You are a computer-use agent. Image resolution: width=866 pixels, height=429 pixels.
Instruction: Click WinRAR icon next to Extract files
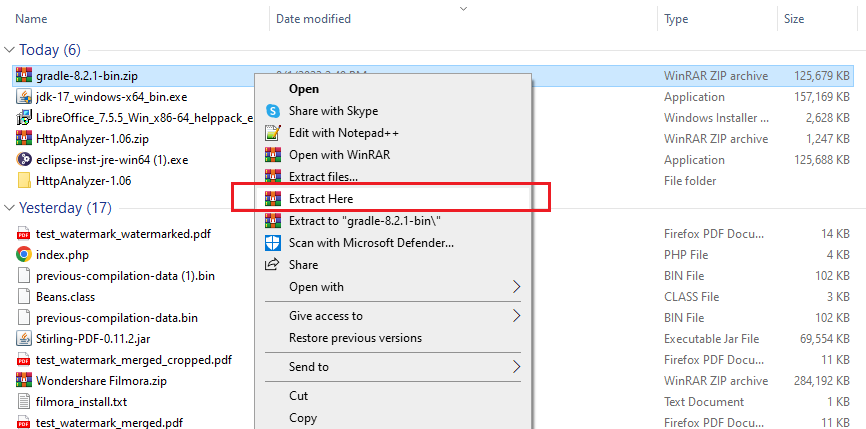(x=272, y=177)
